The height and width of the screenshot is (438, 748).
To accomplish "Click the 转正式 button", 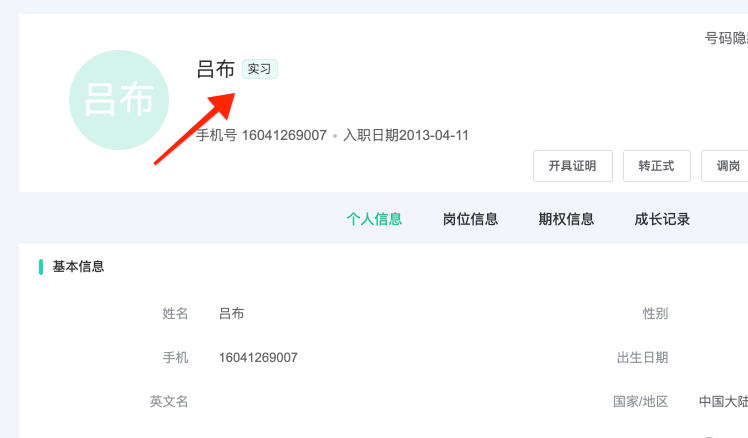I will [x=656, y=166].
